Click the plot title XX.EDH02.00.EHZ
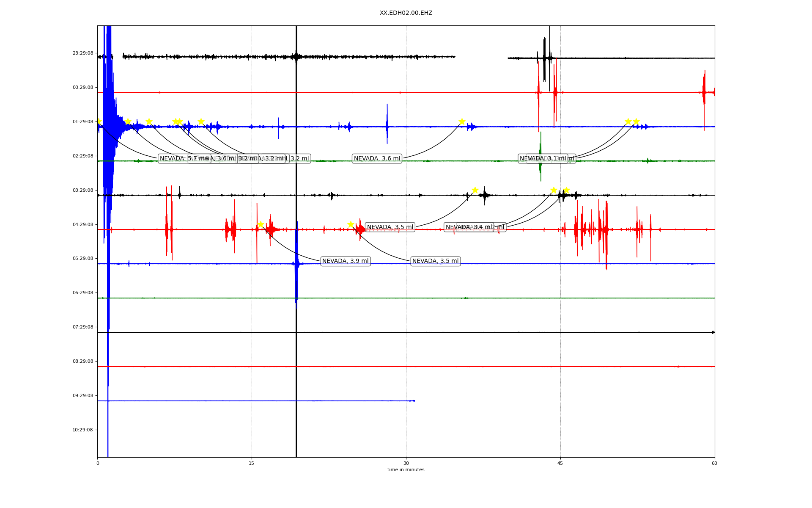This screenshot has height=508, width=812. coord(406,13)
